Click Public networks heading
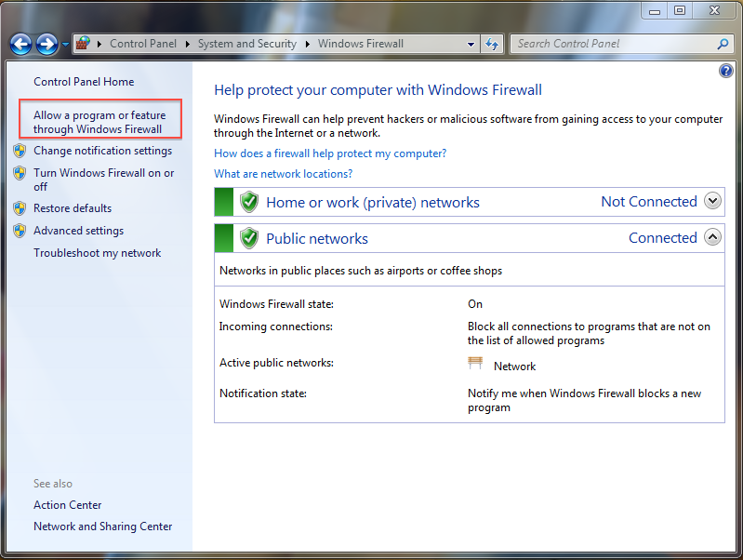 click(317, 238)
